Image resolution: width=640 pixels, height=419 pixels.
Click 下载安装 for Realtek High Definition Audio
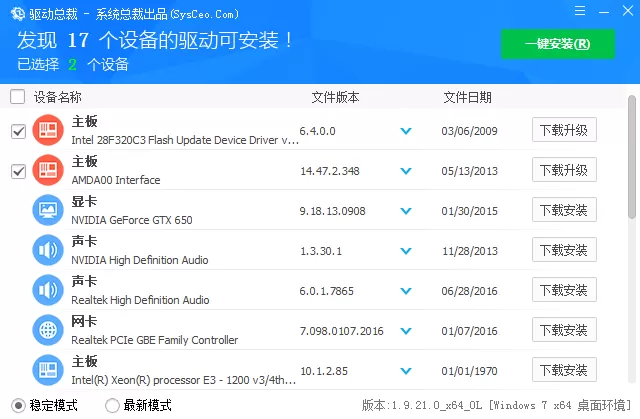pyautogui.click(x=564, y=290)
